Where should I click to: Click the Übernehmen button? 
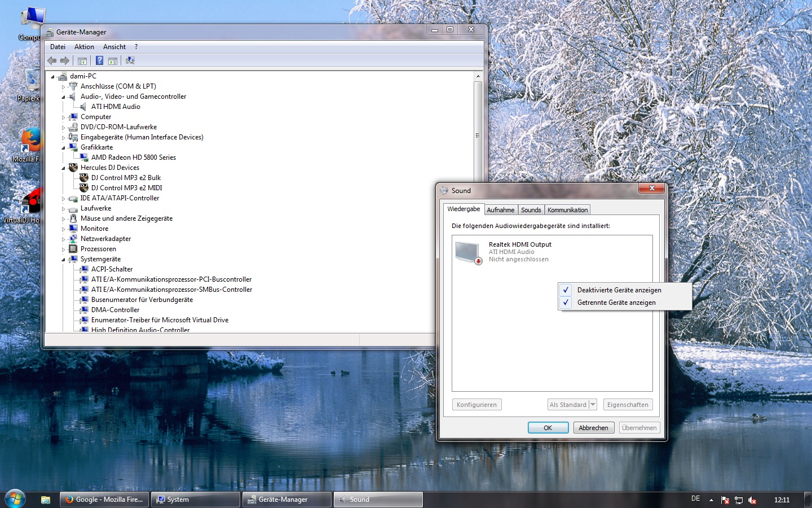point(639,428)
